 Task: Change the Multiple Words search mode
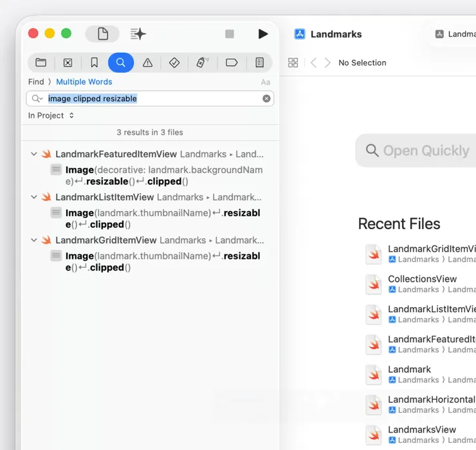point(84,82)
